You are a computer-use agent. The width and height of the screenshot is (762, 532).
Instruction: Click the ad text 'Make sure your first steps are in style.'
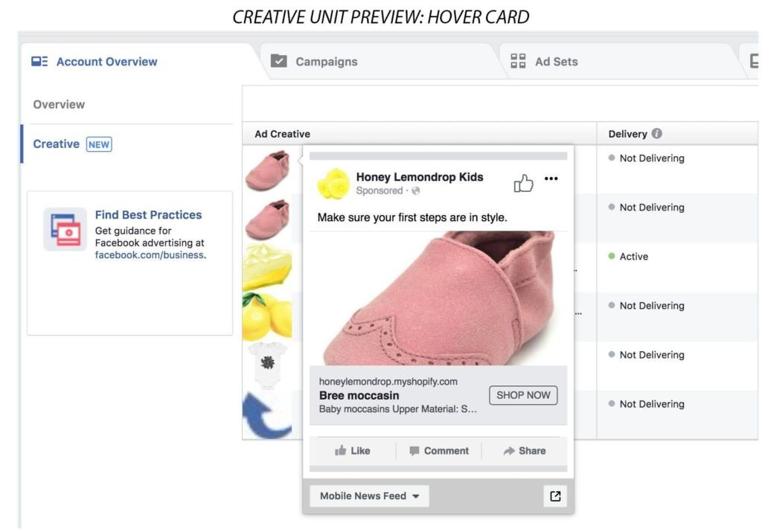click(412, 217)
